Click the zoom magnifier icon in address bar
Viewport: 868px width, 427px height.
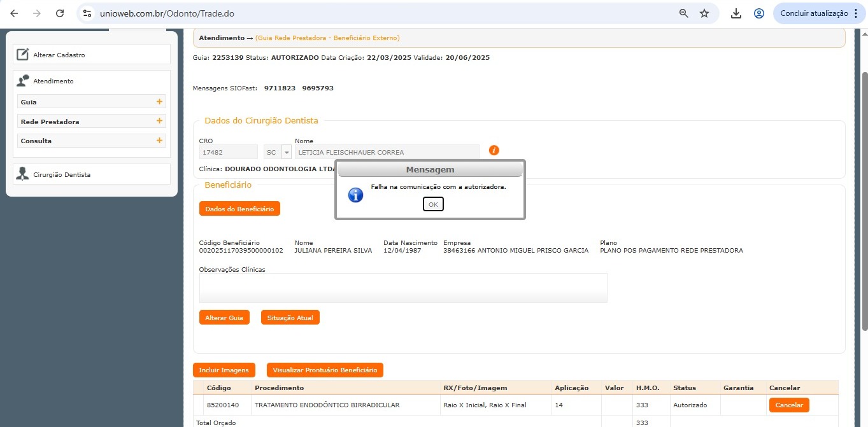(683, 13)
